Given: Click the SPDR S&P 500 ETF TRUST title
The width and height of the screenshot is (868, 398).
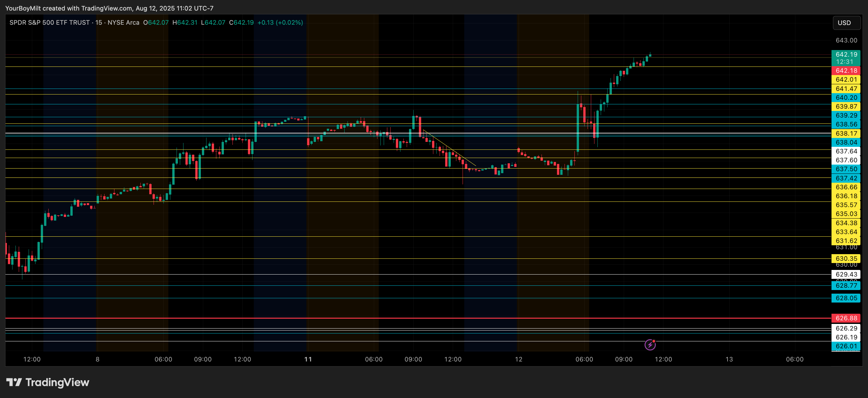Looking at the screenshot, I should (50, 23).
